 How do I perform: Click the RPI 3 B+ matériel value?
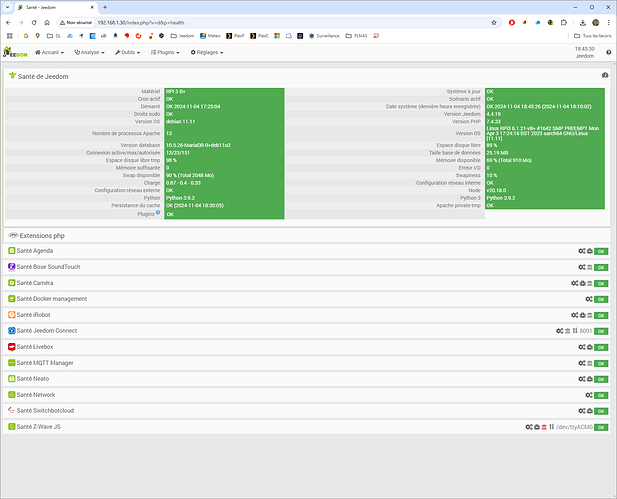[x=175, y=92]
